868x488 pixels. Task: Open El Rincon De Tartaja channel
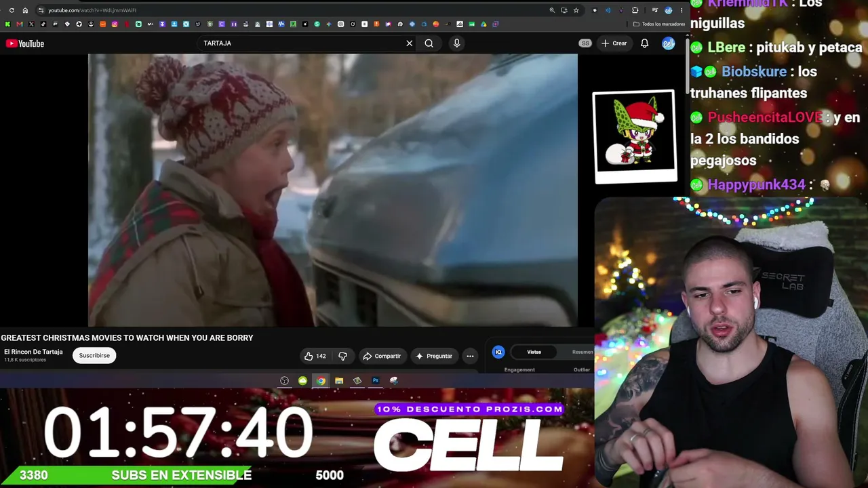(x=33, y=352)
